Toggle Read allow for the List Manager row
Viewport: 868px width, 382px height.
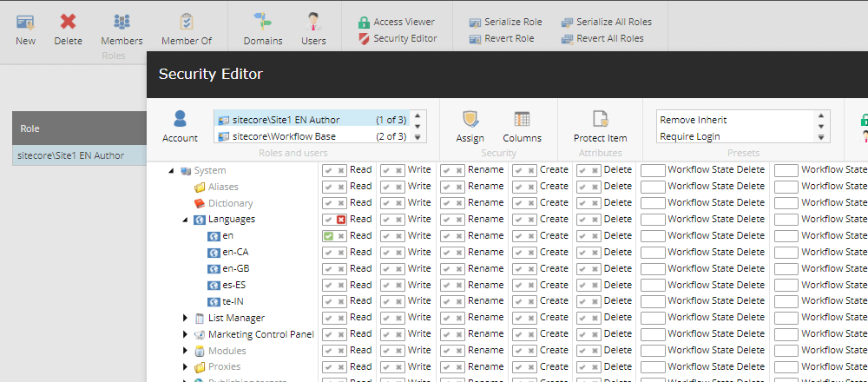tap(328, 318)
